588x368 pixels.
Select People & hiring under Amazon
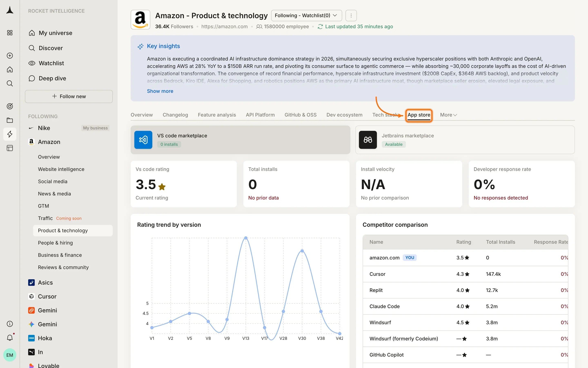(55, 243)
